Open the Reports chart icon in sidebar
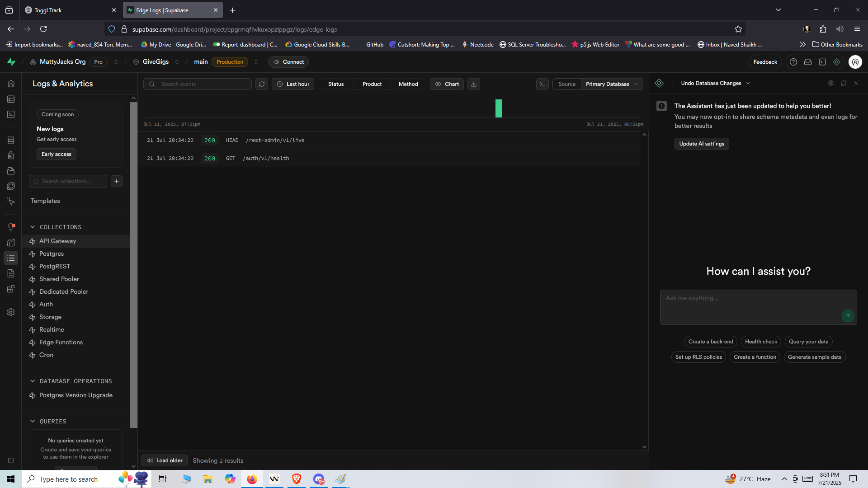Screen dimensions: 868x488 tap(11, 243)
